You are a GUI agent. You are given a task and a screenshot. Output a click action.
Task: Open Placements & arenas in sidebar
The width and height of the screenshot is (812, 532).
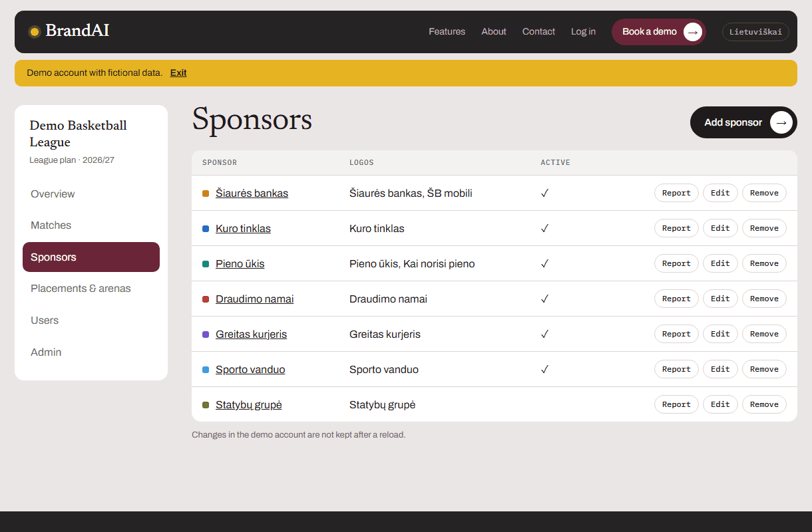click(91, 289)
